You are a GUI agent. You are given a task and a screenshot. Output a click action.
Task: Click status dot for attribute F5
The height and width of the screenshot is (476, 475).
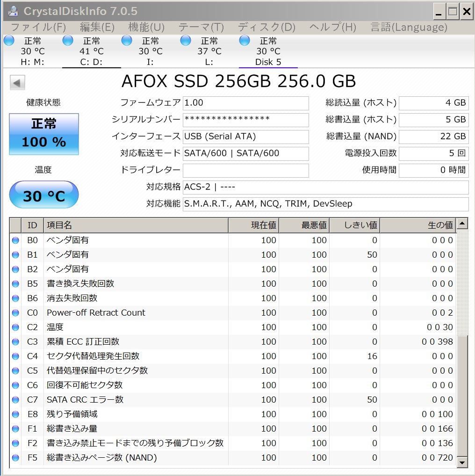pos(15,458)
